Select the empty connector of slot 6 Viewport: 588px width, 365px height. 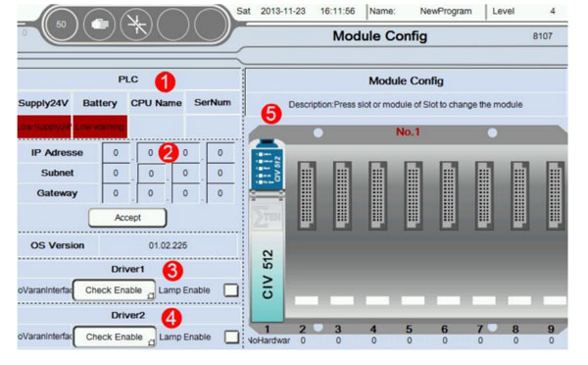449,195
